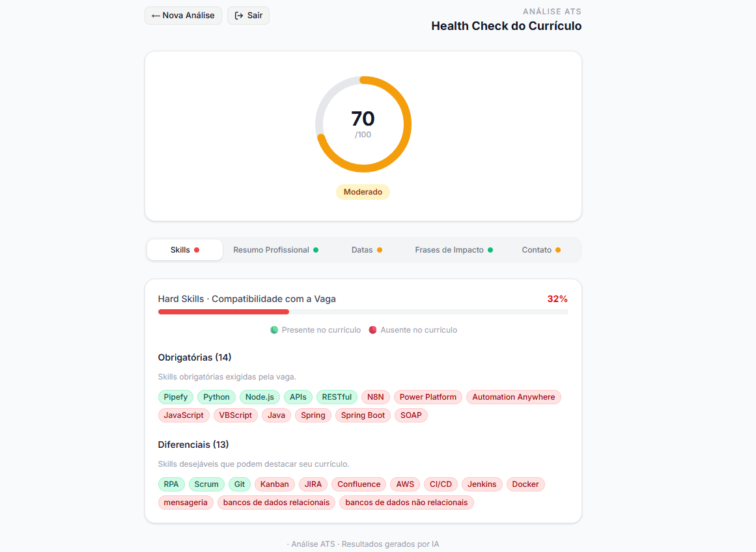Viewport: 756px width, 552px height.
Task: Click the red Ausente no currículo legend dot
Action: [373, 330]
